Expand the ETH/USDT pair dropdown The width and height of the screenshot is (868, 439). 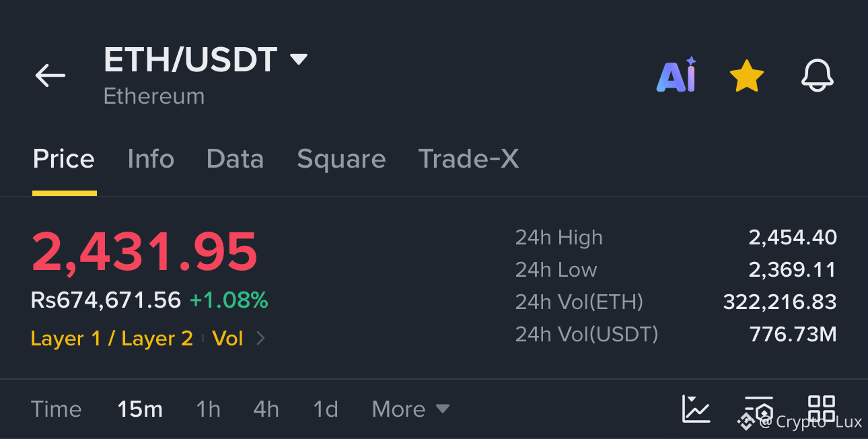coord(299,59)
